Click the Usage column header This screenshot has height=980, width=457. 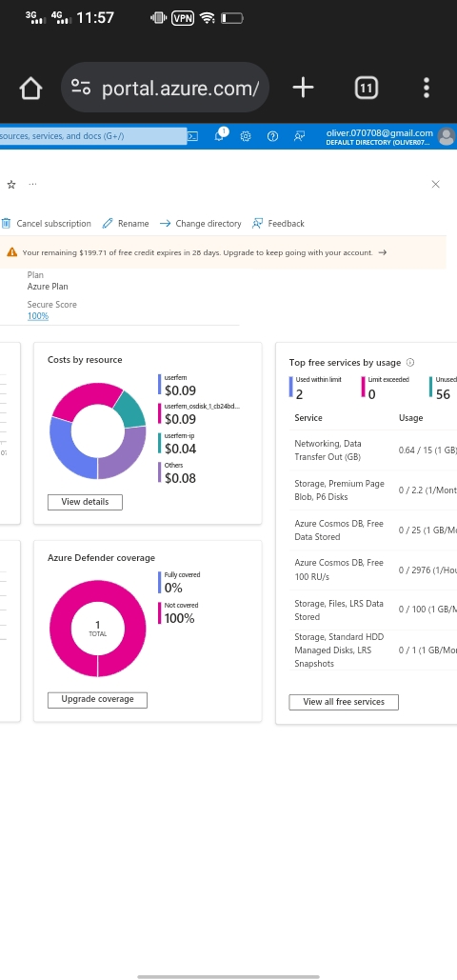tap(410, 418)
